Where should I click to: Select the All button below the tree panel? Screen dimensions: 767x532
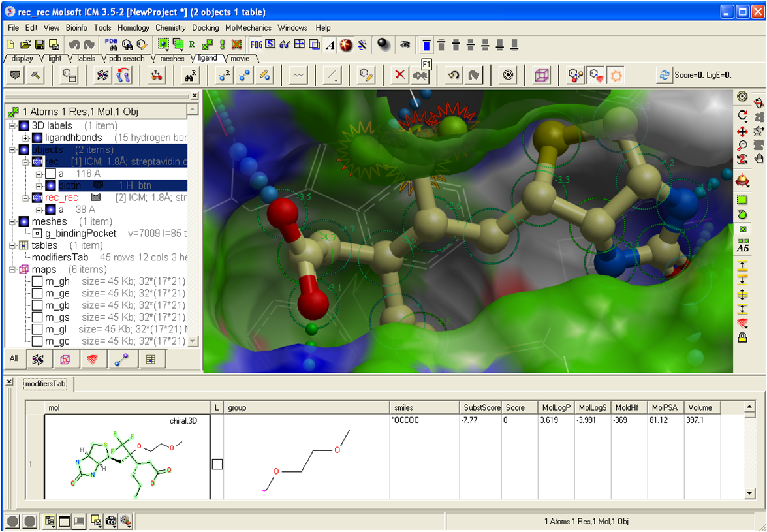[x=14, y=358]
